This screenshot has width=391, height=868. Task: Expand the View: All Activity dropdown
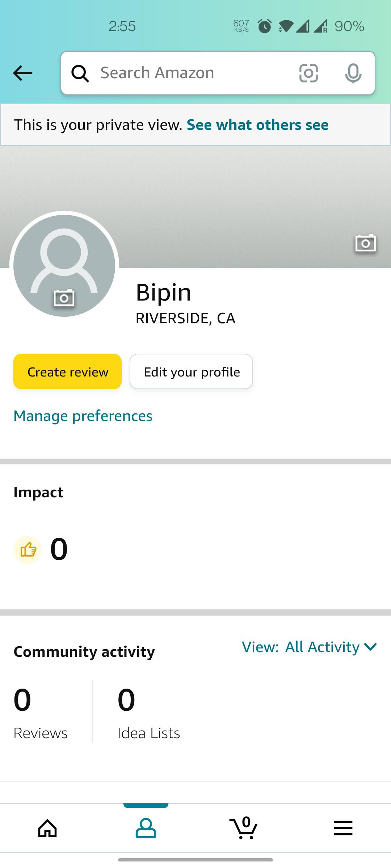[x=310, y=647]
